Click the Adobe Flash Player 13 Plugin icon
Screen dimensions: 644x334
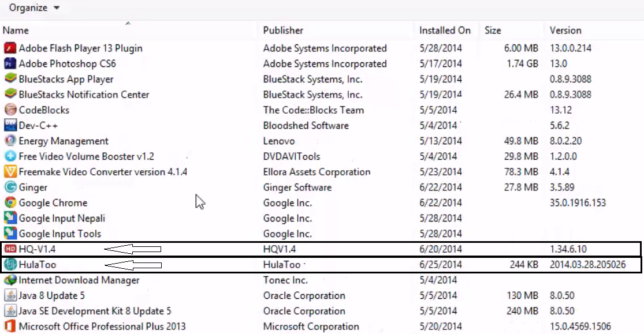[10, 48]
